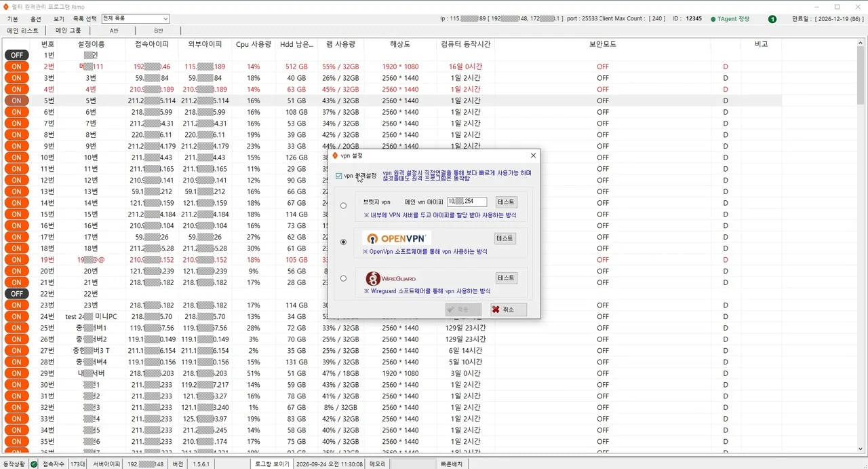Uncheck the vpn 원격설정 checkbox

(x=339, y=176)
